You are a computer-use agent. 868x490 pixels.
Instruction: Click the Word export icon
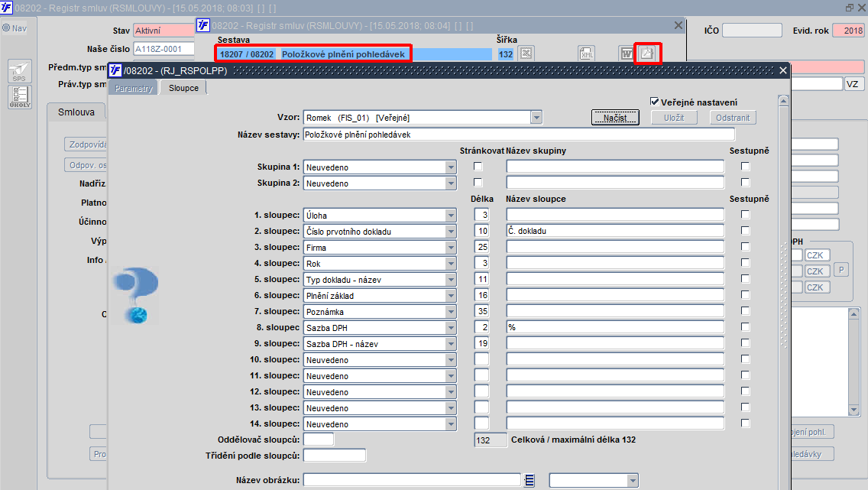point(626,54)
